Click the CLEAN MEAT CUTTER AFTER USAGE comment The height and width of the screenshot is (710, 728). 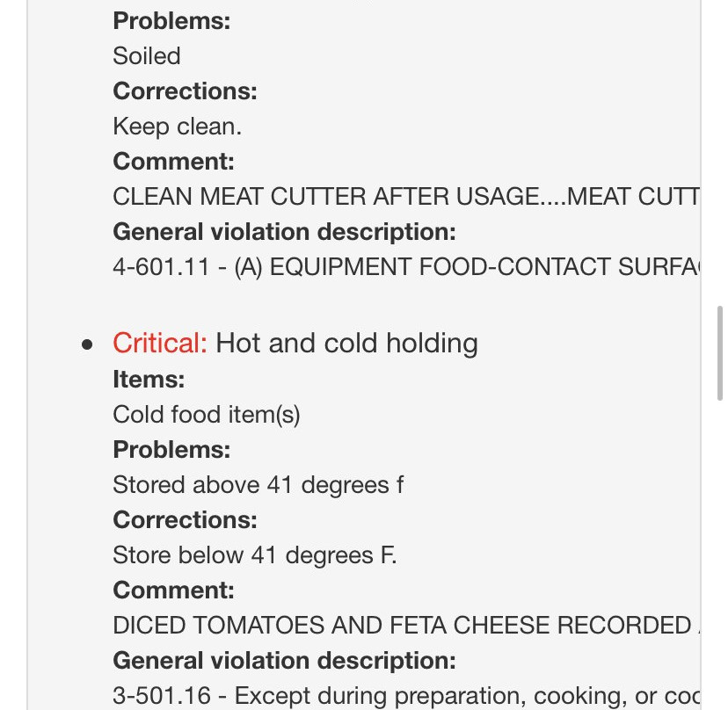coord(404,197)
